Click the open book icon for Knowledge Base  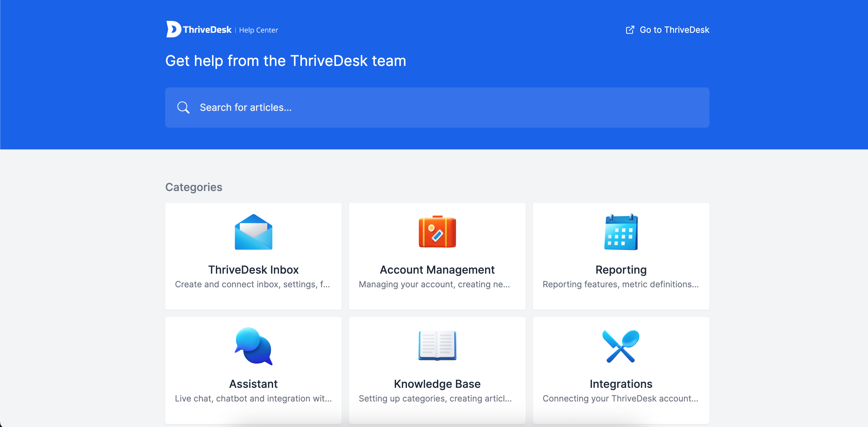click(x=437, y=345)
